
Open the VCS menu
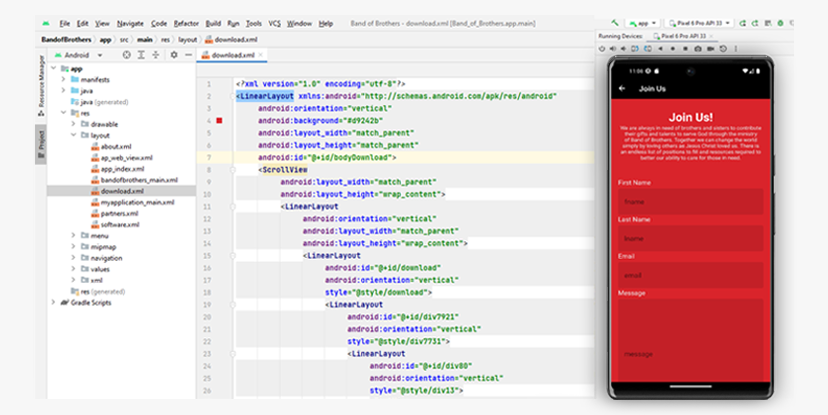tap(275, 23)
